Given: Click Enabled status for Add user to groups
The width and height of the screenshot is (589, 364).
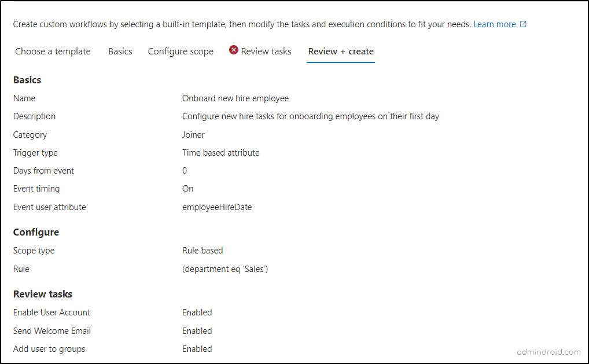Looking at the screenshot, I should (197, 349).
